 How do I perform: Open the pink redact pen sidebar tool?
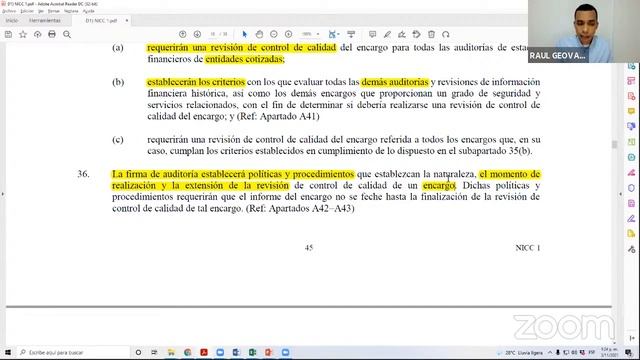631,173
